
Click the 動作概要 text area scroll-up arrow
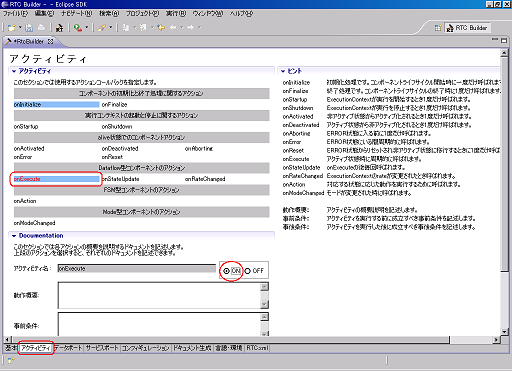(x=264, y=287)
